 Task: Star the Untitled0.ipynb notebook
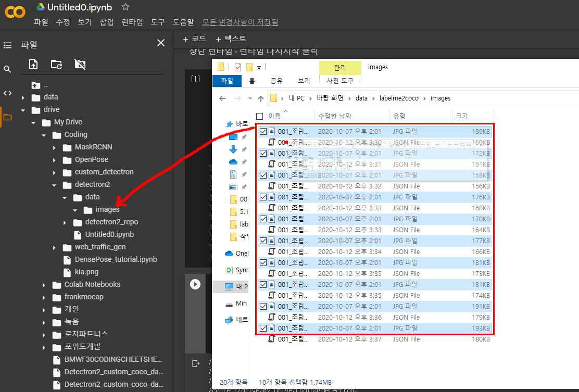point(125,7)
